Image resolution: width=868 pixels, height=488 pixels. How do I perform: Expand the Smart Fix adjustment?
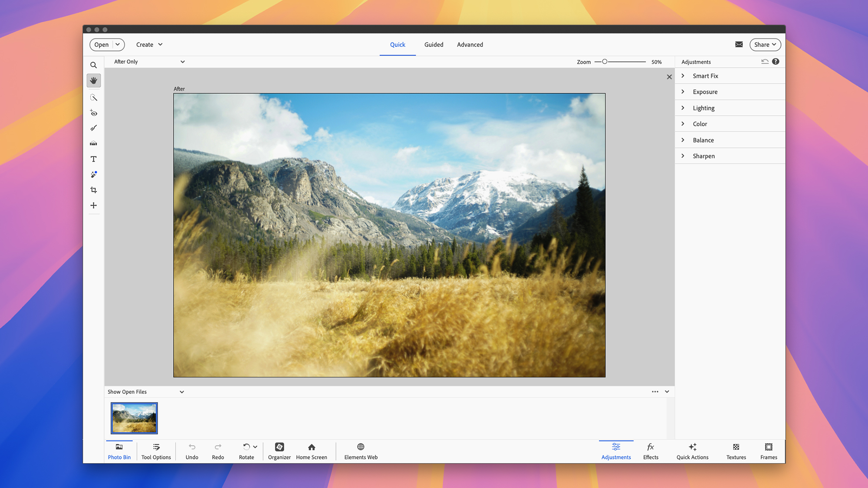pos(705,75)
